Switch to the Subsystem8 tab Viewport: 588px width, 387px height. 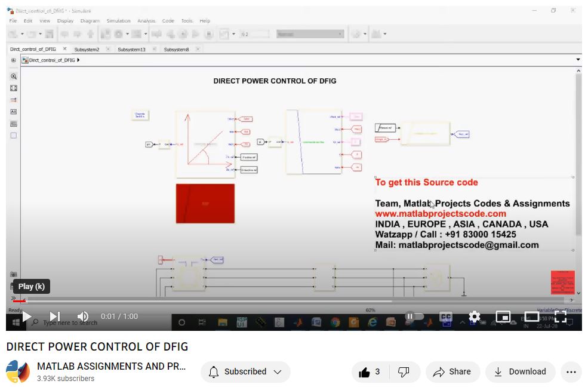click(x=176, y=49)
